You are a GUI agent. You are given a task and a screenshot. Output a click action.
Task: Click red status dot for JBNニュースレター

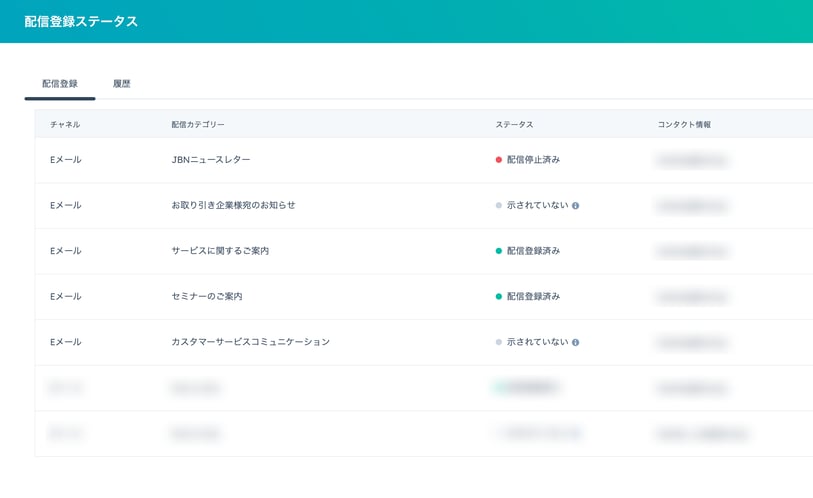coord(499,160)
